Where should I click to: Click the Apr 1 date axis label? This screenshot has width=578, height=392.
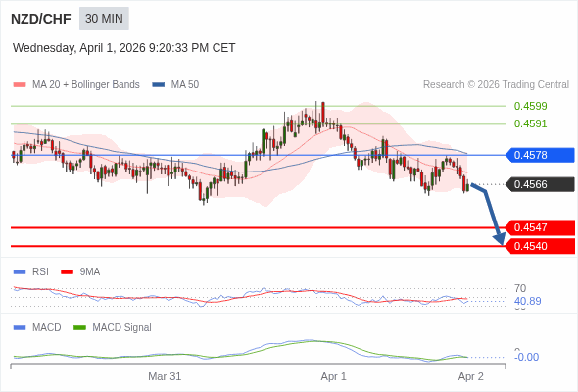coord(334,377)
